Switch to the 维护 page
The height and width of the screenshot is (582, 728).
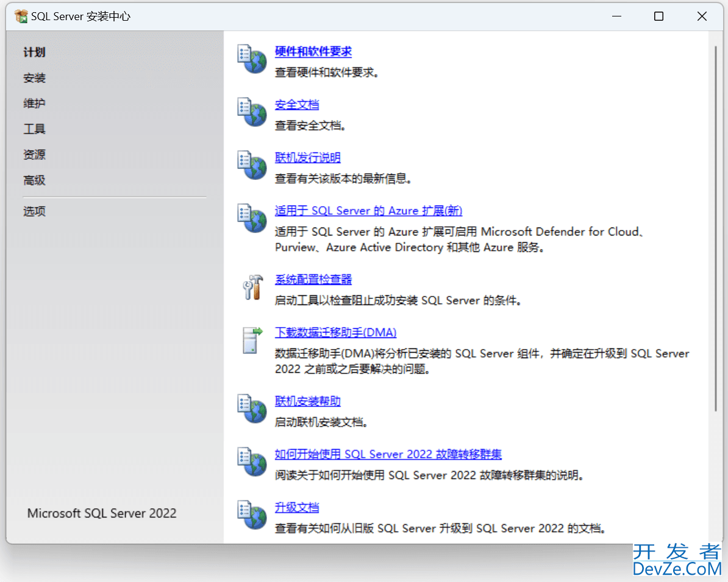point(34,103)
